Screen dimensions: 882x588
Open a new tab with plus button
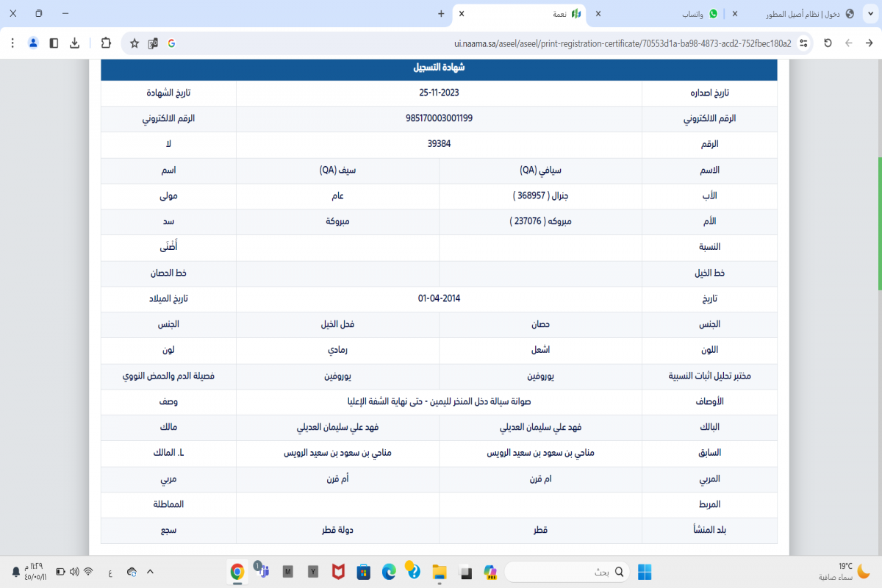441,14
